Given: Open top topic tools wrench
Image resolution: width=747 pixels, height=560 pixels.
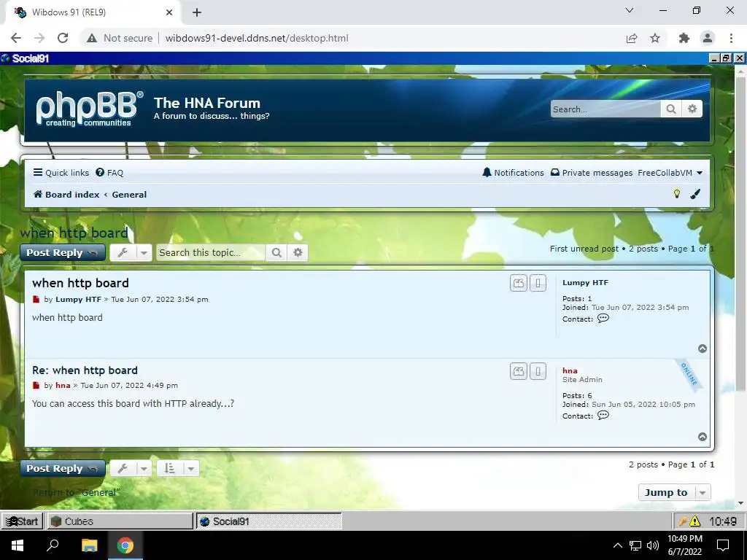Looking at the screenshot, I should pyautogui.click(x=123, y=252).
